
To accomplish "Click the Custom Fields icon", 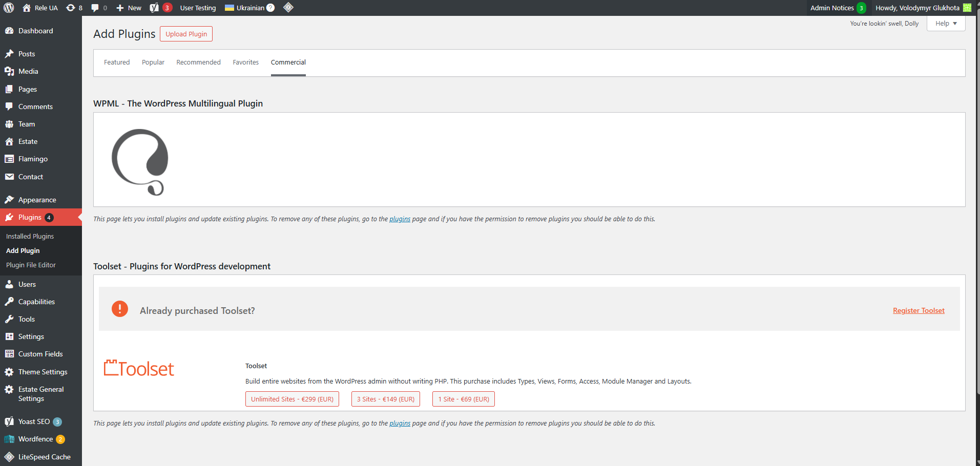I will tap(9, 354).
